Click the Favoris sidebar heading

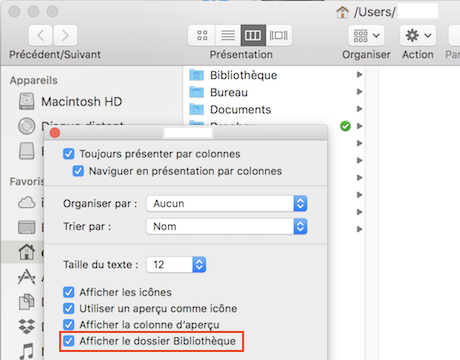(x=27, y=182)
